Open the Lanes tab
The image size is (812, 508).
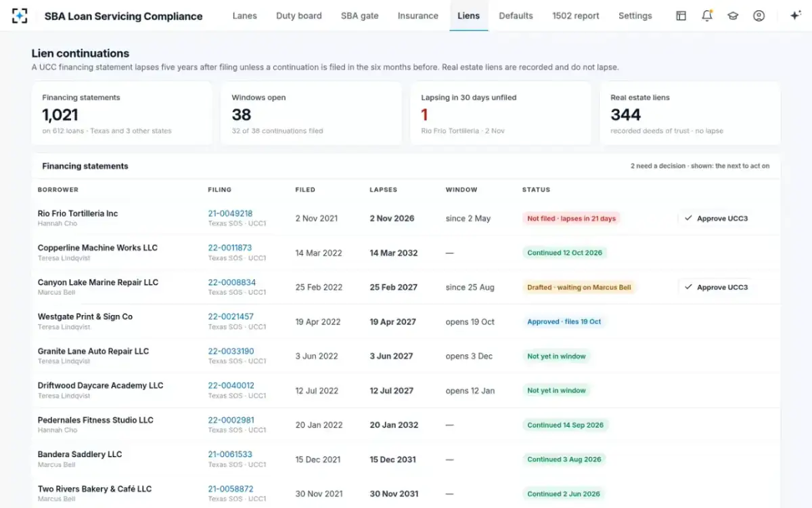pyautogui.click(x=244, y=16)
